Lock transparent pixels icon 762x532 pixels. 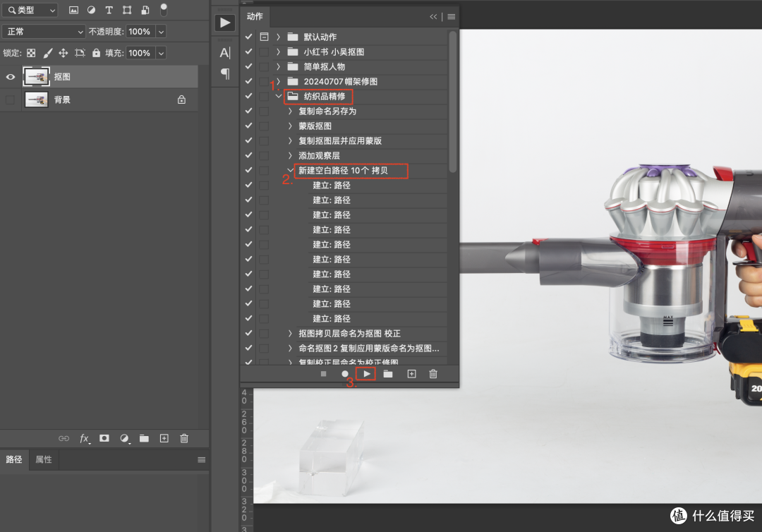(31, 53)
